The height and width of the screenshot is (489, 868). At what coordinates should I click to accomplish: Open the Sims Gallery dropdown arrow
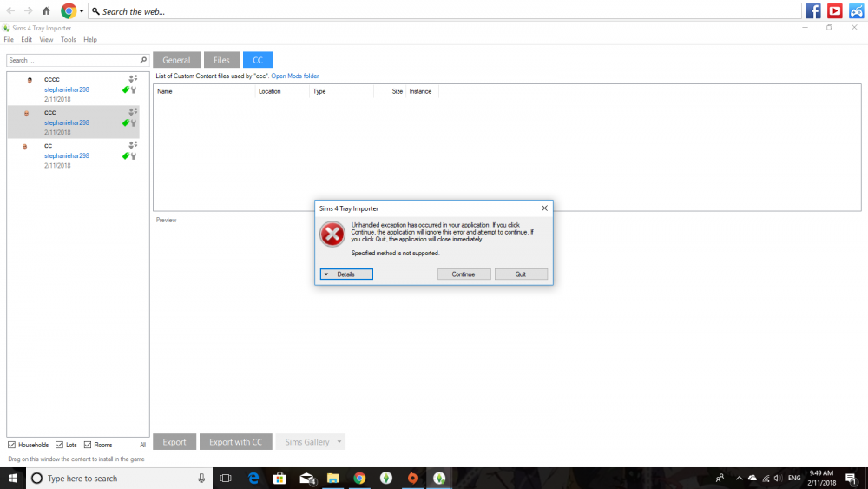coord(339,442)
